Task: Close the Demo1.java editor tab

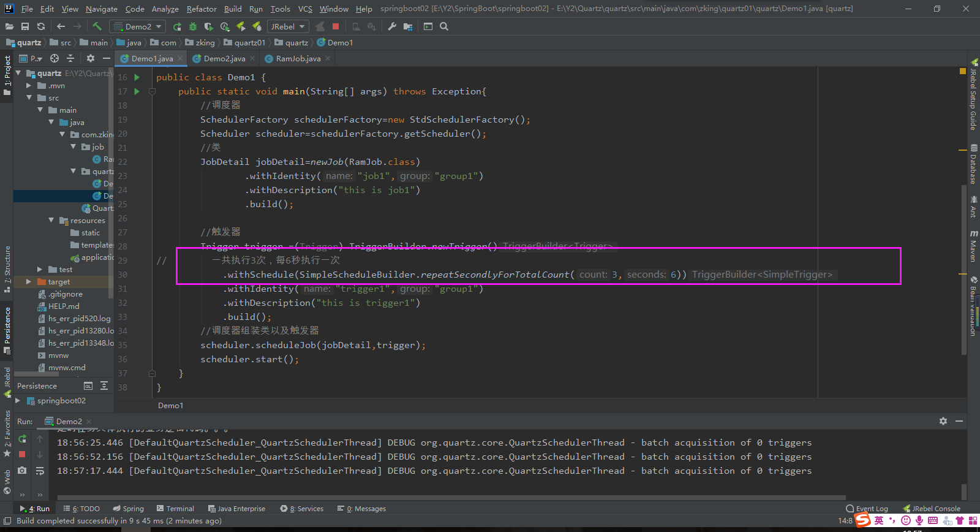Action: click(181, 59)
